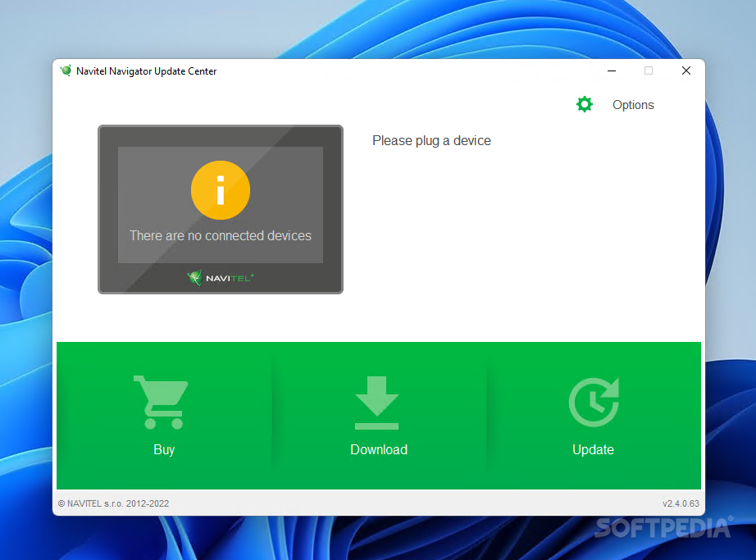Click the Navitel app icon in title bar
The height and width of the screenshot is (560, 756).
click(66, 71)
